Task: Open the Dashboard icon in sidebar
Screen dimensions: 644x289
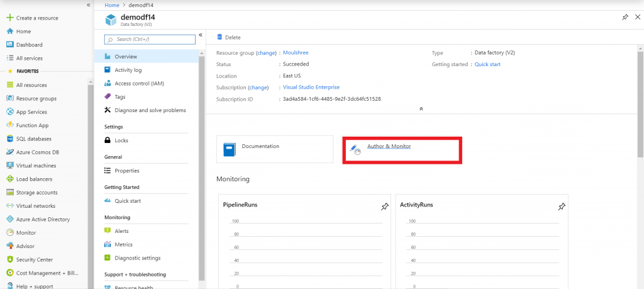Action: click(10, 45)
